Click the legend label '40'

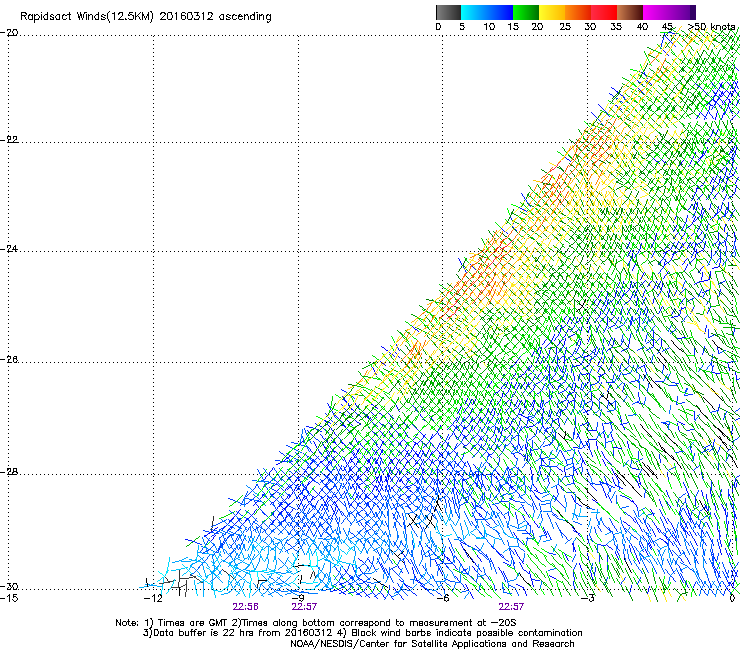point(642,27)
